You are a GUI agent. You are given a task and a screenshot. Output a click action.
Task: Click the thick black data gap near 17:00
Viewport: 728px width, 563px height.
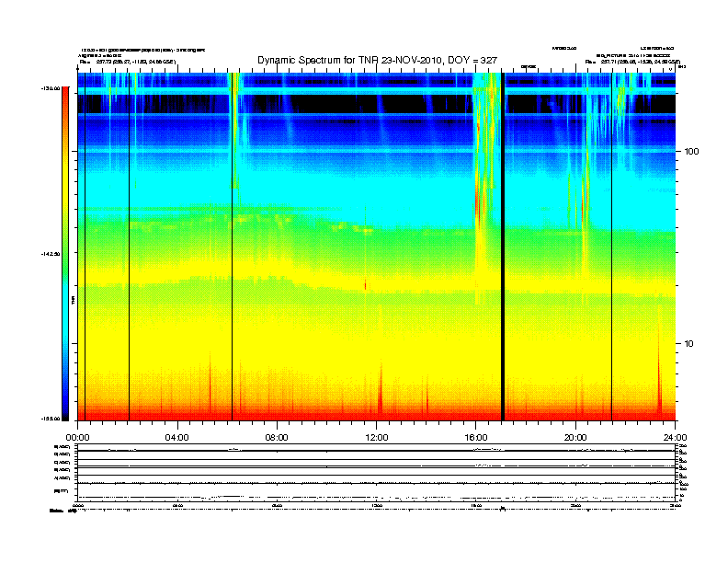(x=503, y=247)
